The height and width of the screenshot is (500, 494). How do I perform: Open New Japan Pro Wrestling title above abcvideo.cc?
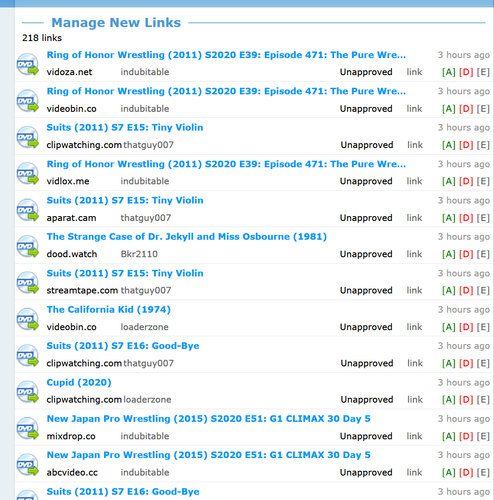(x=209, y=455)
